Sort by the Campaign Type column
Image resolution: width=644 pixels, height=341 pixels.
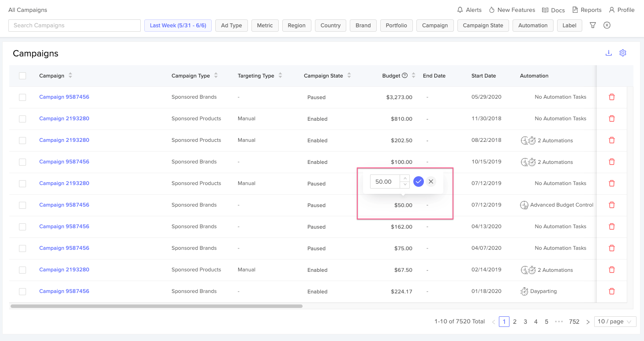pos(216,76)
